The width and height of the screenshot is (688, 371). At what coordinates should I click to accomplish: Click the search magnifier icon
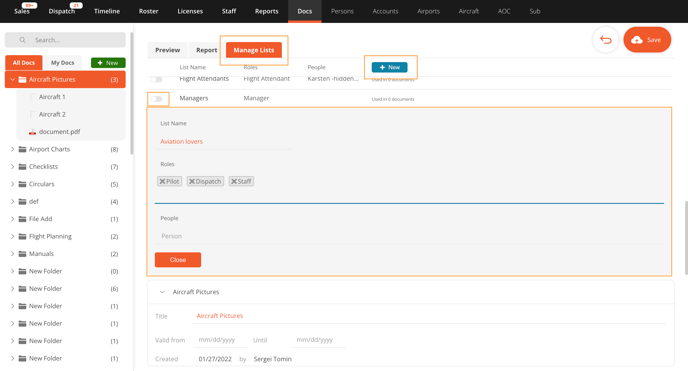(x=22, y=40)
